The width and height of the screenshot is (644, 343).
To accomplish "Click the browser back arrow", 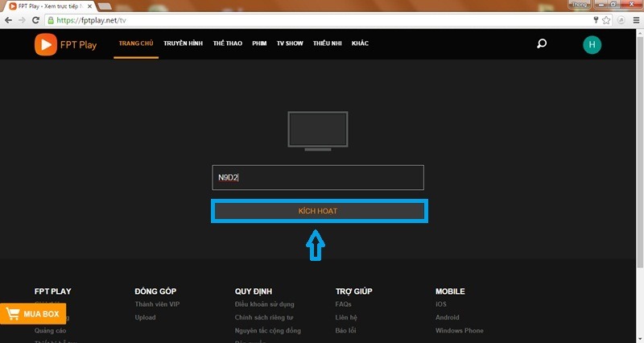I will coord(9,19).
